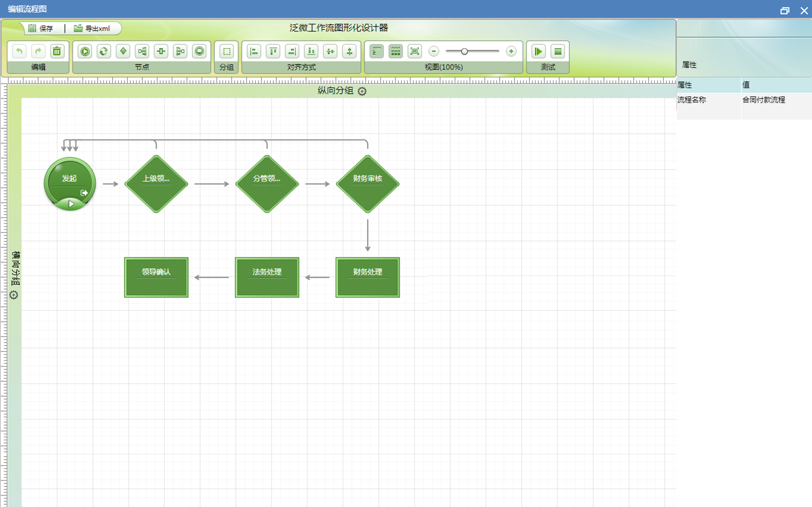Click the delete trash icon
The width and height of the screenshot is (812, 507).
(x=57, y=51)
